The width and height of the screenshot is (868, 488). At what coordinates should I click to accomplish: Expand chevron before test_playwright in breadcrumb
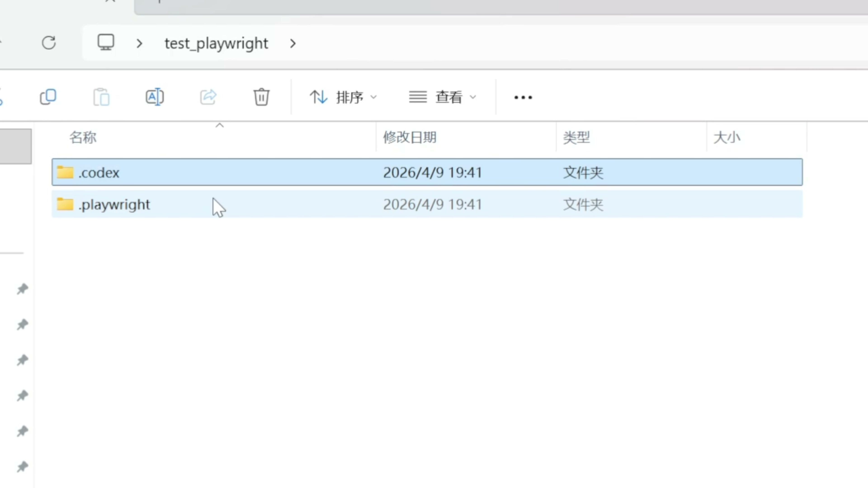pos(139,43)
